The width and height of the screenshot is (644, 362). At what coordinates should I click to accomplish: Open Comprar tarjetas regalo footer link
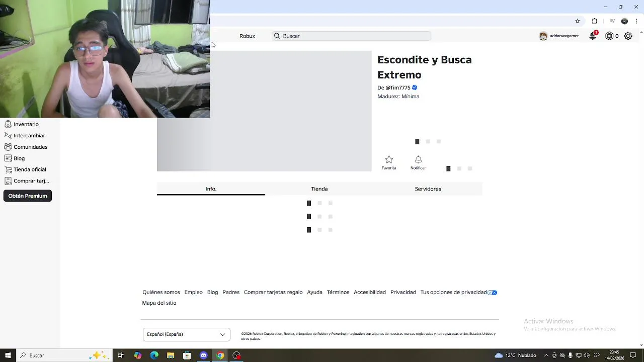(x=273, y=292)
